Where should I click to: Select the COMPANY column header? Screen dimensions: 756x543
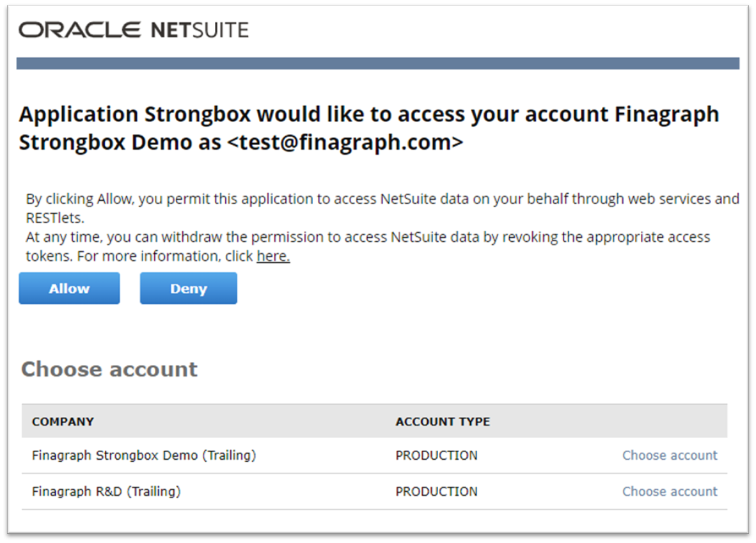[63, 421]
